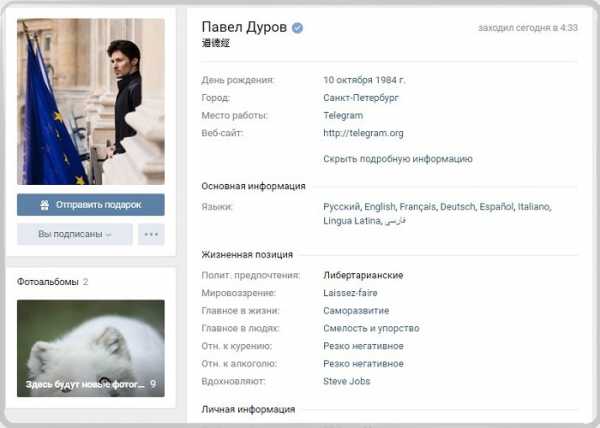
Task: Collapse details via Скрыть подробную информацию
Action: click(398, 159)
